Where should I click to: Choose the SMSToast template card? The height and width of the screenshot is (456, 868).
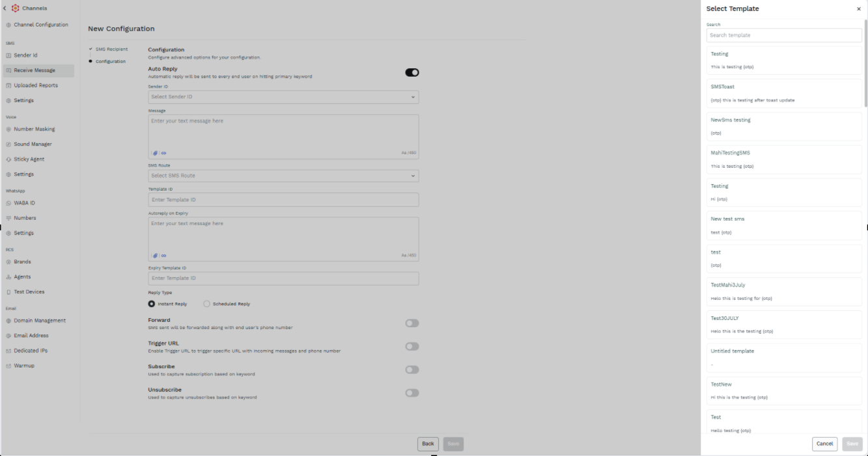[784, 93]
